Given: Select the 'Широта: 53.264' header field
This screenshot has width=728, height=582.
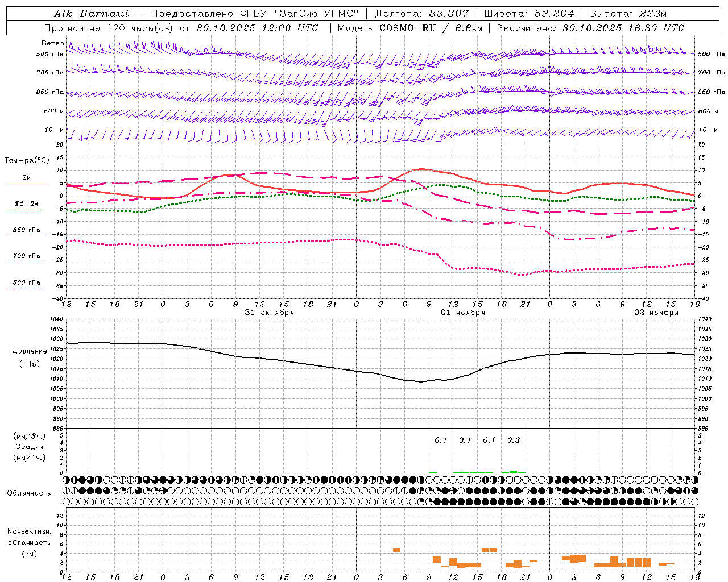Looking at the screenshot, I should 529,14.
